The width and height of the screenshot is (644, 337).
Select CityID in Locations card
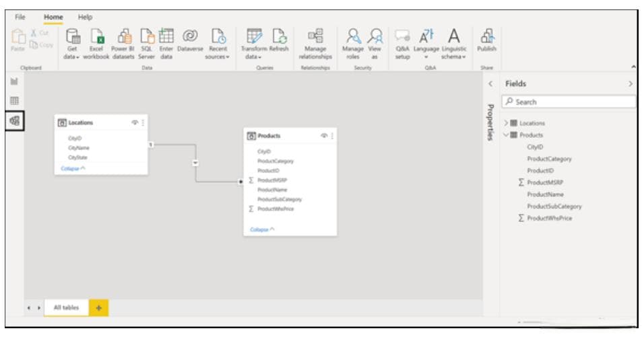[75, 138]
